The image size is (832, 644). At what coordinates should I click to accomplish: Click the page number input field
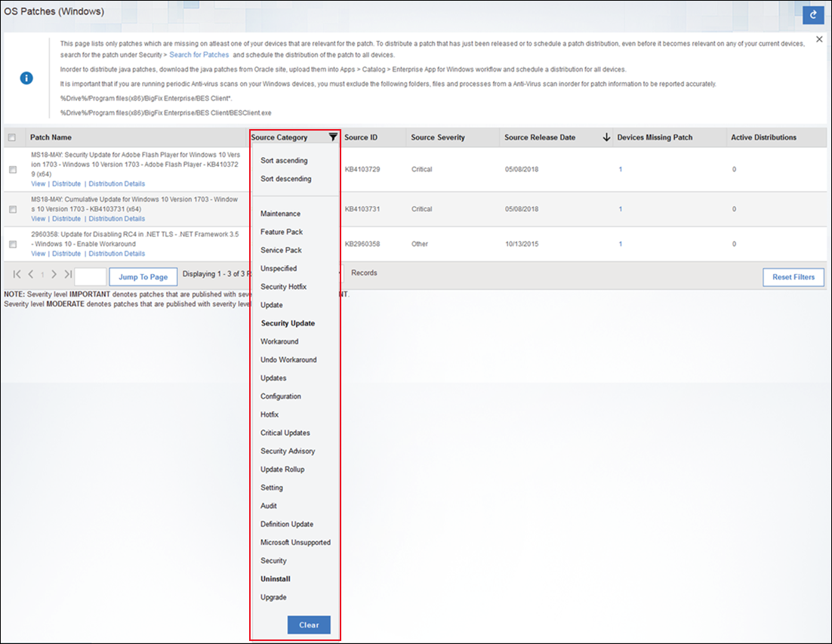90,277
